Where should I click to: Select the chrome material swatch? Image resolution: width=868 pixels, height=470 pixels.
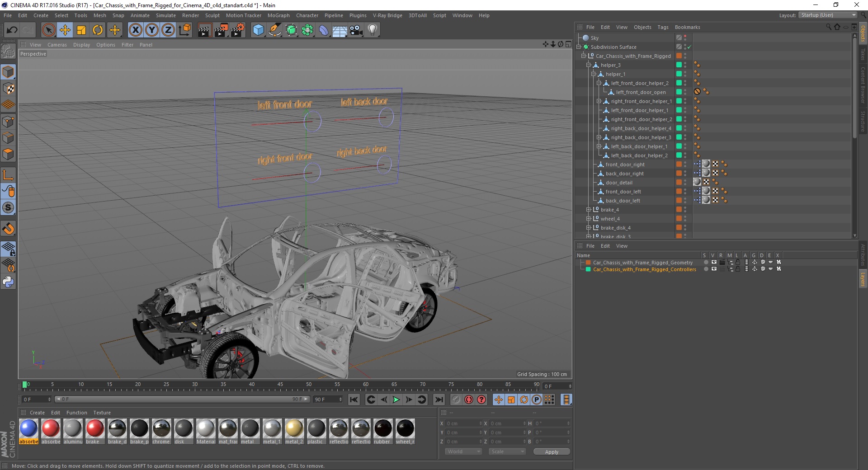161,432
